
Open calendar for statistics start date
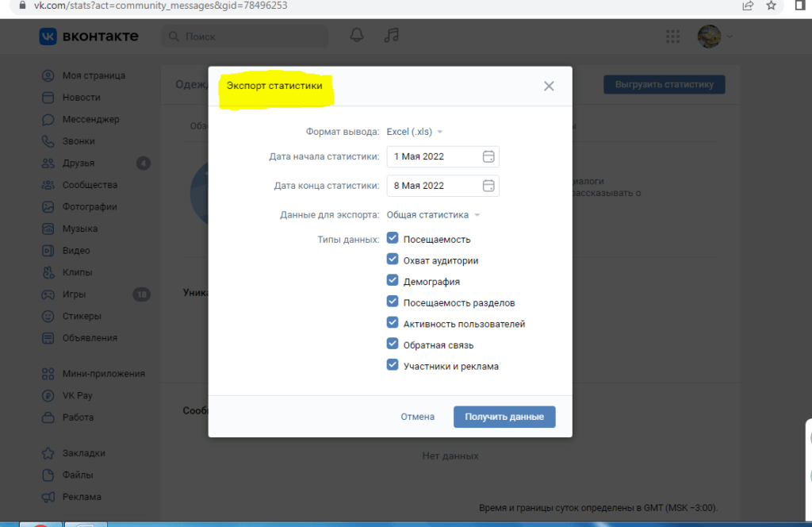[488, 156]
